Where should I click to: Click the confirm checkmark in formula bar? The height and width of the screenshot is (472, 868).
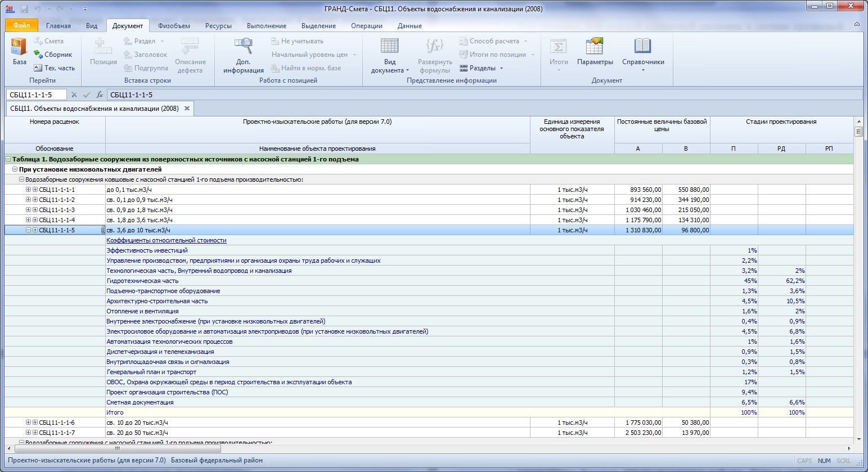[x=87, y=95]
